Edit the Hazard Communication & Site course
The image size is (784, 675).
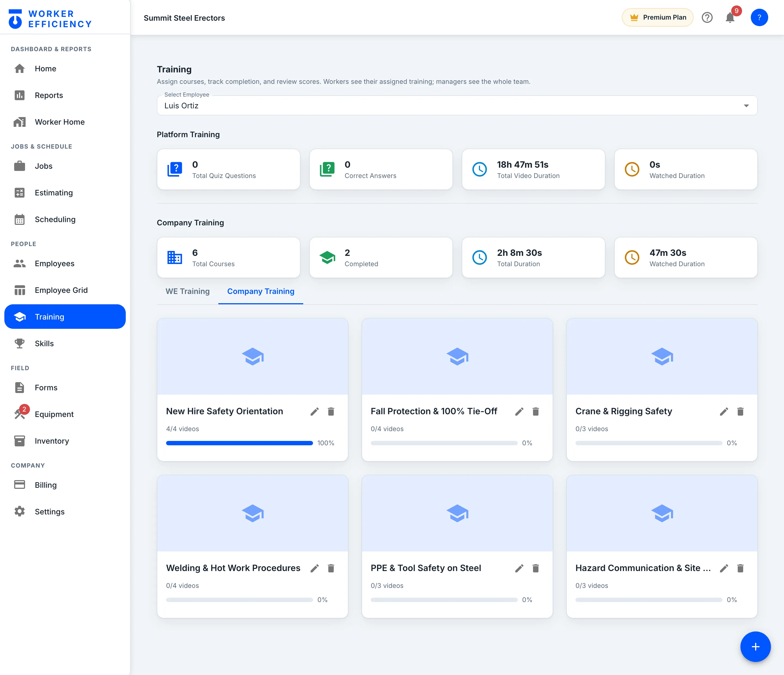[724, 568]
